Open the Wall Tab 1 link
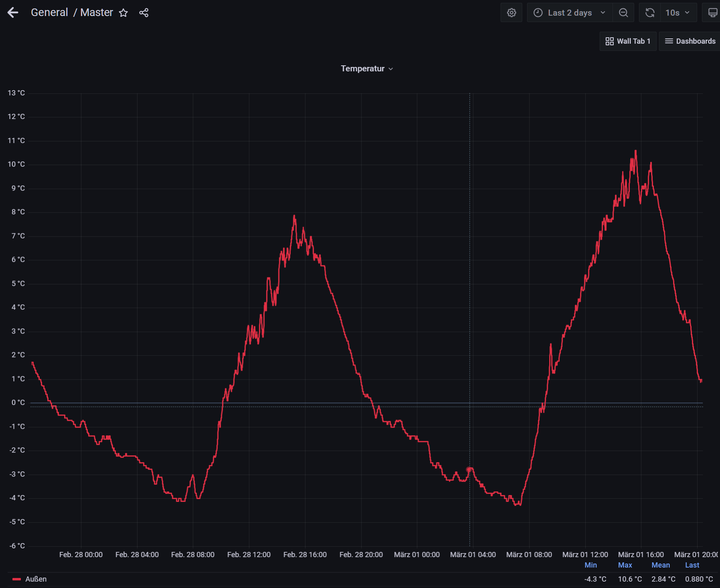The image size is (720, 588). coord(628,41)
